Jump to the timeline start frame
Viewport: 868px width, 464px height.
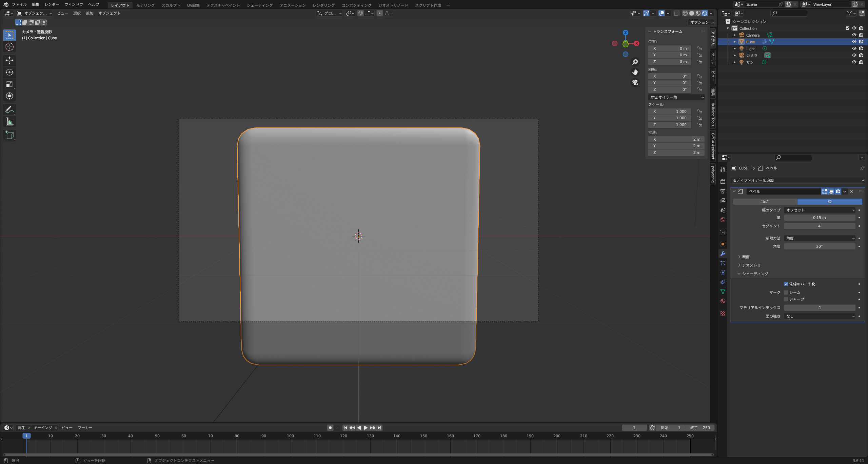click(345, 428)
